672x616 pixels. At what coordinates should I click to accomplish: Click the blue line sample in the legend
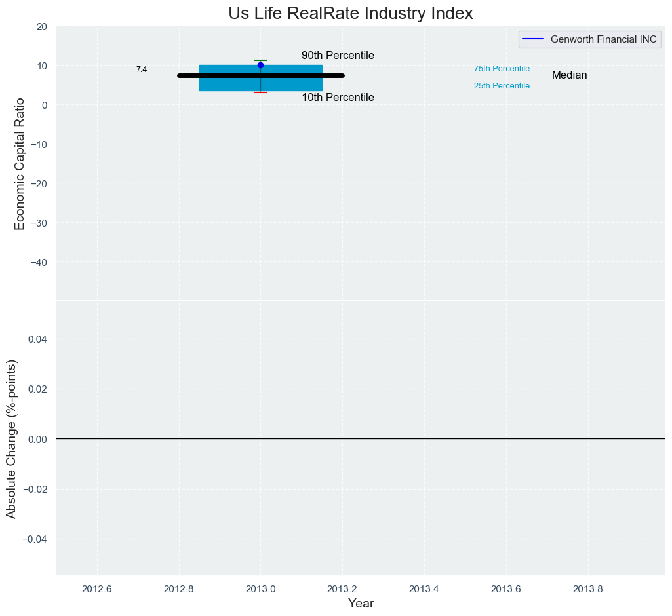coord(533,39)
